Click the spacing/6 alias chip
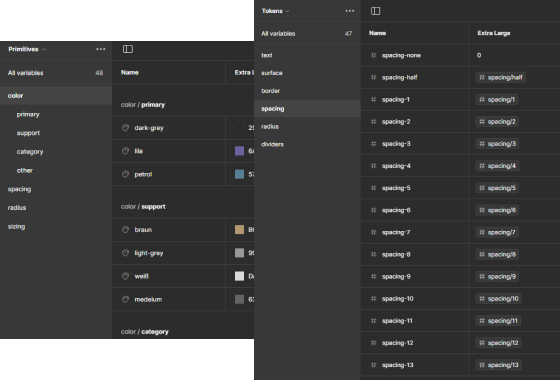The width and height of the screenshot is (560, 380). click(497, 210)
